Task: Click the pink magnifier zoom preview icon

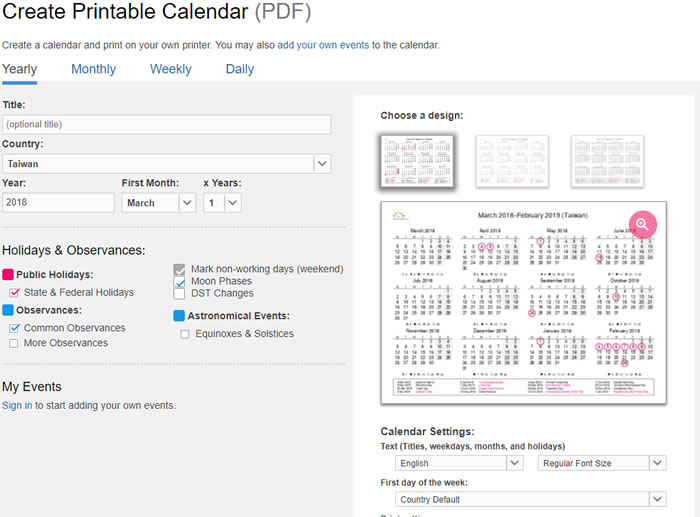Action: 642,225
